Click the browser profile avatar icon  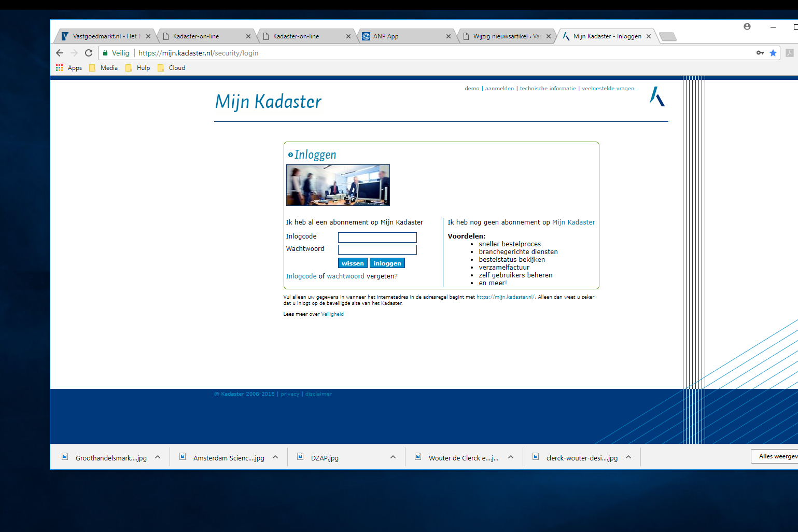747,26
